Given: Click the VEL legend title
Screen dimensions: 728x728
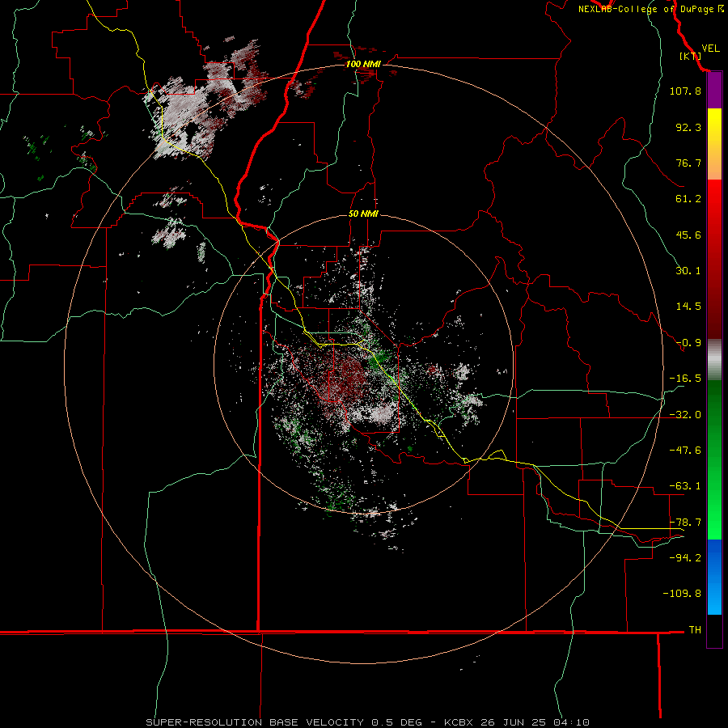Looking at the screenshot, I should point(710,49).
